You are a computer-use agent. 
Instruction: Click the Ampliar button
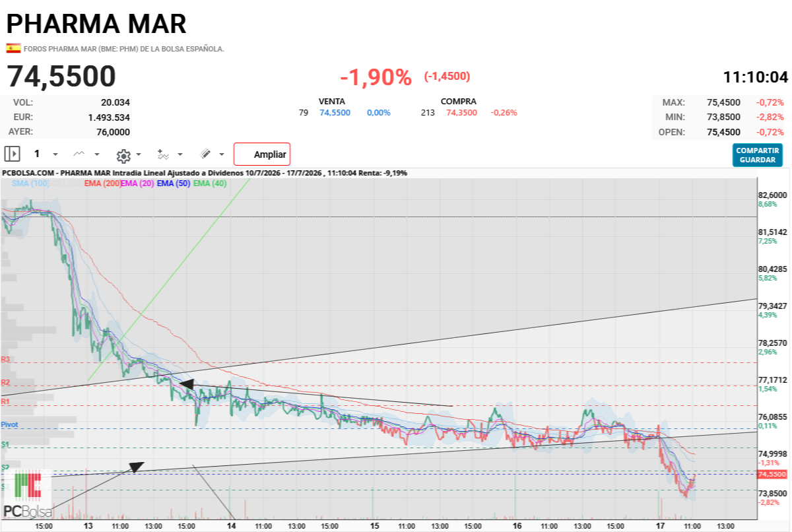point(262,154)
